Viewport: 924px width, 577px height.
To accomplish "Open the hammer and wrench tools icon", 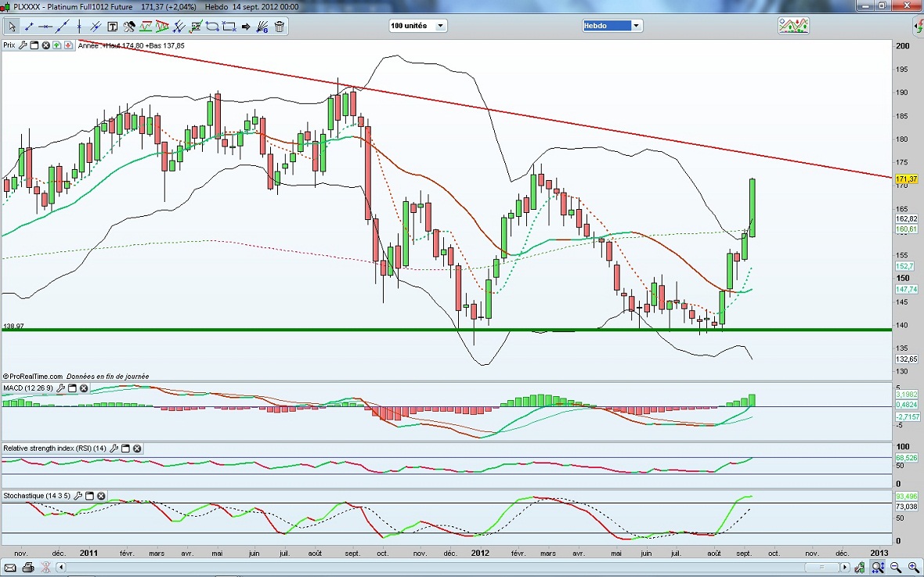I will 129,27.
